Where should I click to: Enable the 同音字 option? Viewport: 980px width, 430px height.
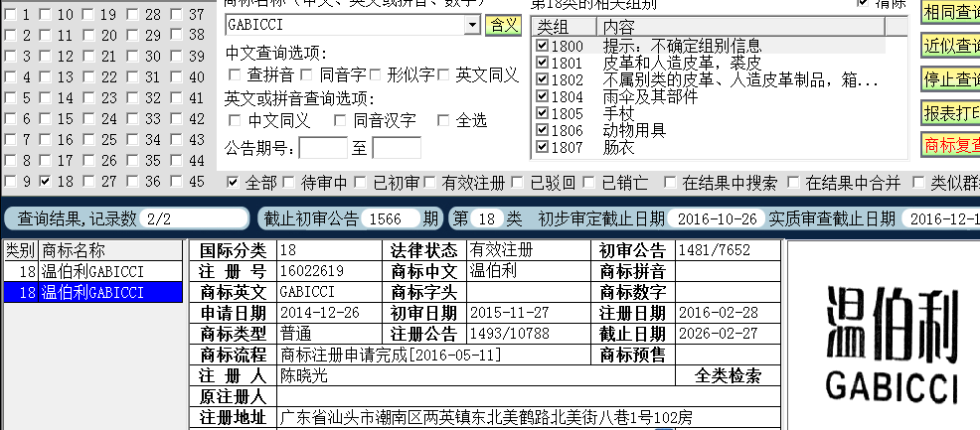tap(306, 74)
